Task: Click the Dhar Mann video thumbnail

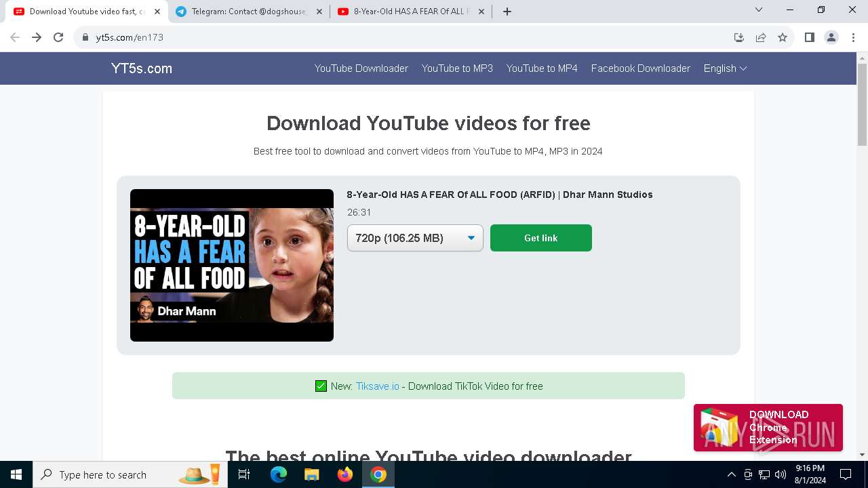Action: tap(232, 265)
